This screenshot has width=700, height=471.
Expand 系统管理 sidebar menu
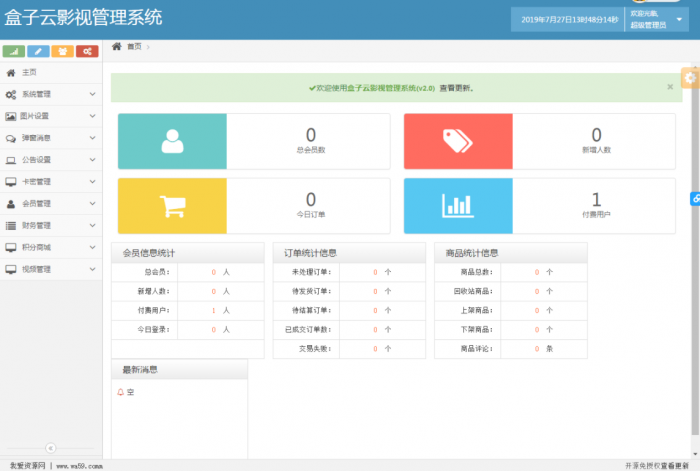50,94
